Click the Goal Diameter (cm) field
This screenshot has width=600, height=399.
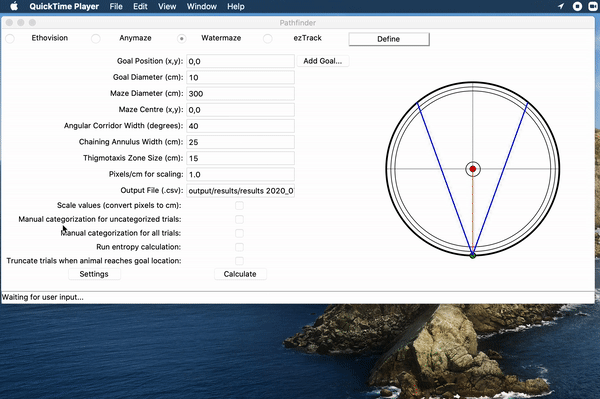coord(240,77)
